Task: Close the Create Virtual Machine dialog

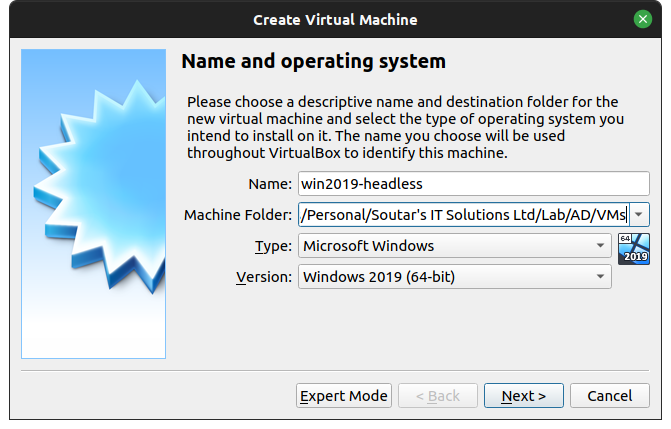Action: pos(642,19)
